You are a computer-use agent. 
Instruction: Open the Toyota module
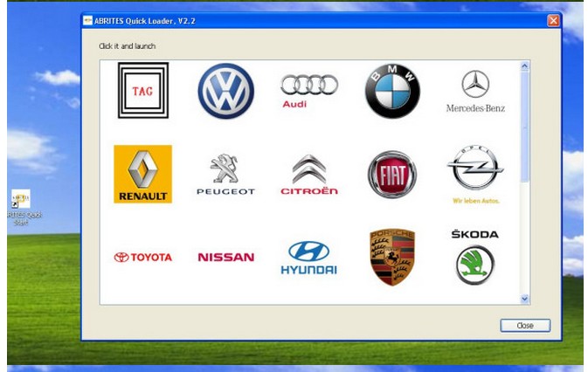click(143, 257)
